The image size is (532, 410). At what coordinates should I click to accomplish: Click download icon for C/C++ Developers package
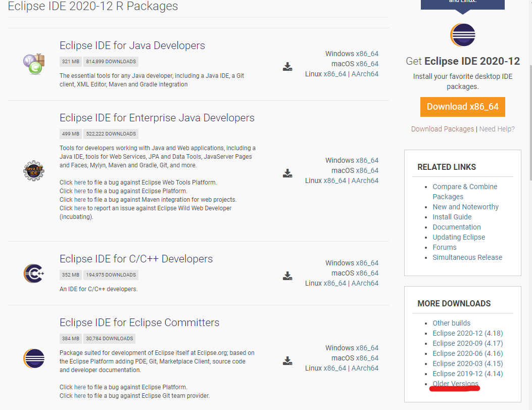click(287, 276)
